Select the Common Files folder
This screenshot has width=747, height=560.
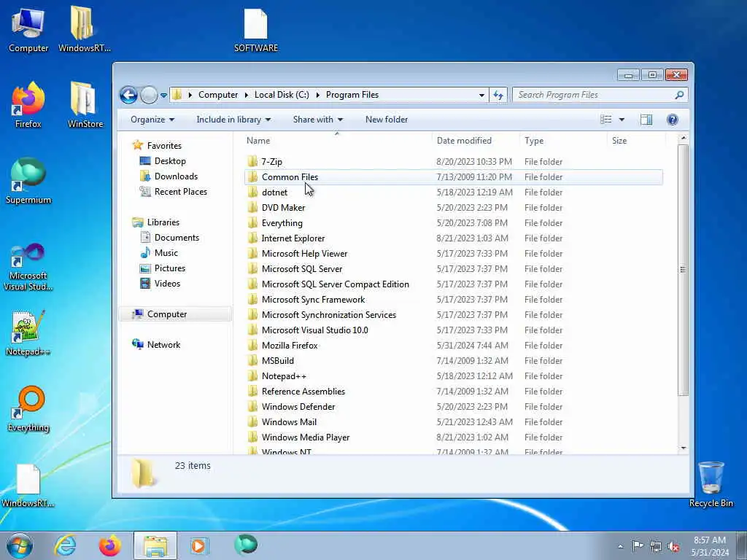[x=453, y=177]
